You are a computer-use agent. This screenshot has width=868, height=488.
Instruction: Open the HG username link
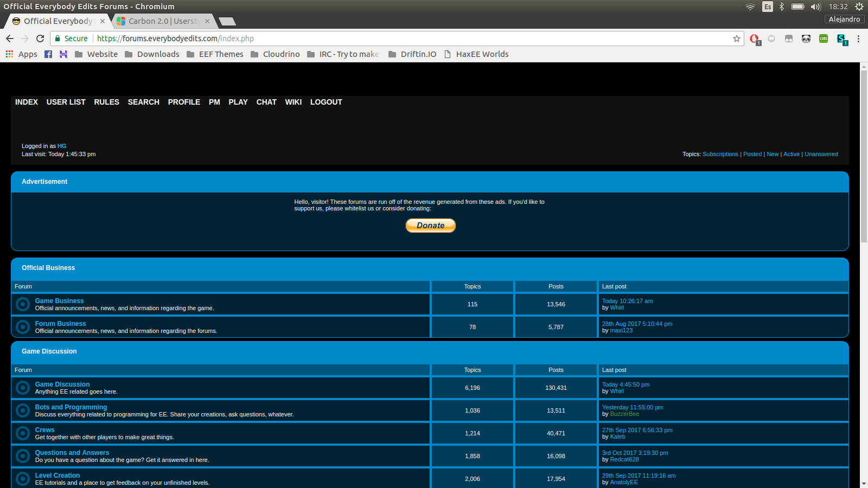tap(62, 146)
